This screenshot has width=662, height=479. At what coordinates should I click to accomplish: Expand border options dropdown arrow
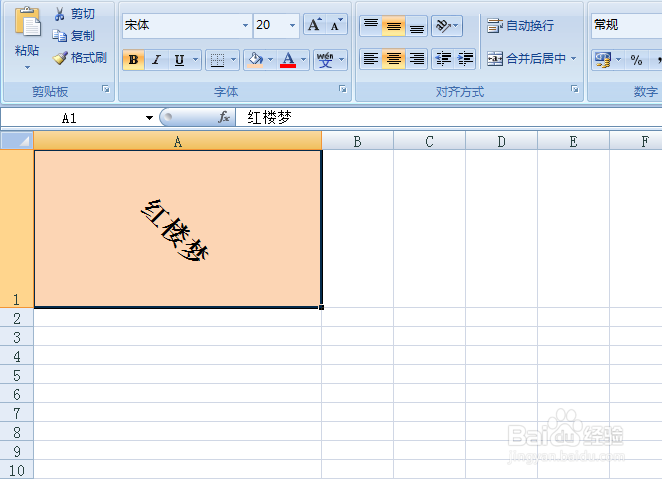pos(233,60)
